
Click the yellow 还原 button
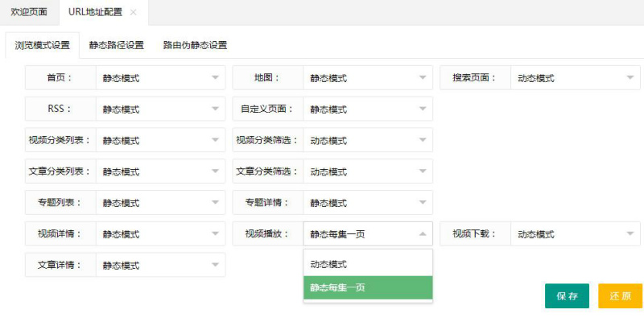[620, 295]
